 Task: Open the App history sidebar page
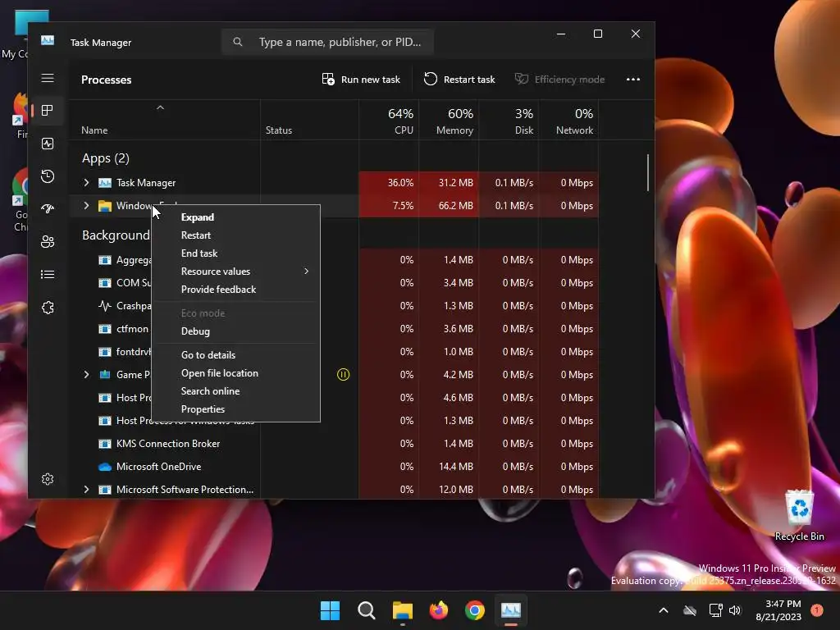[47, 176]
